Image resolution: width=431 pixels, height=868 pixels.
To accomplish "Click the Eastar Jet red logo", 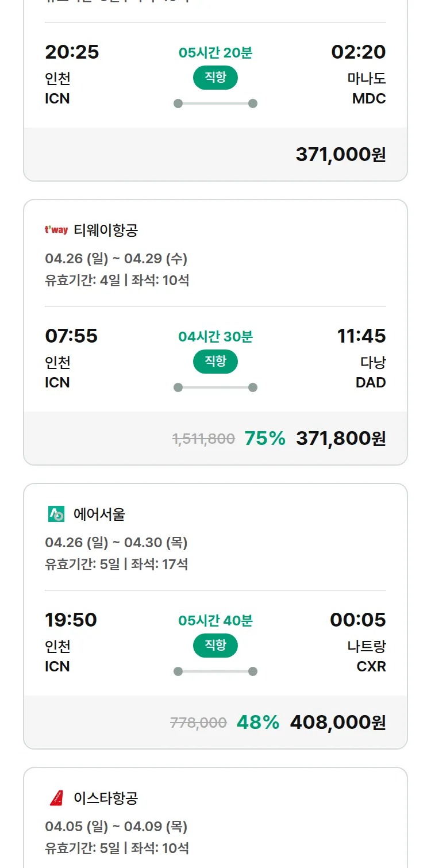I will click(56, 798).
